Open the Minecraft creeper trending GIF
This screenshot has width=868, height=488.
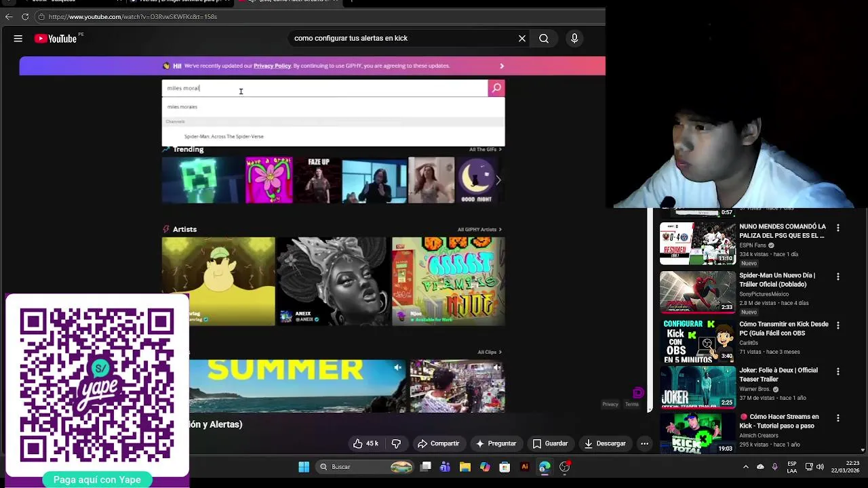click(202, 180)
